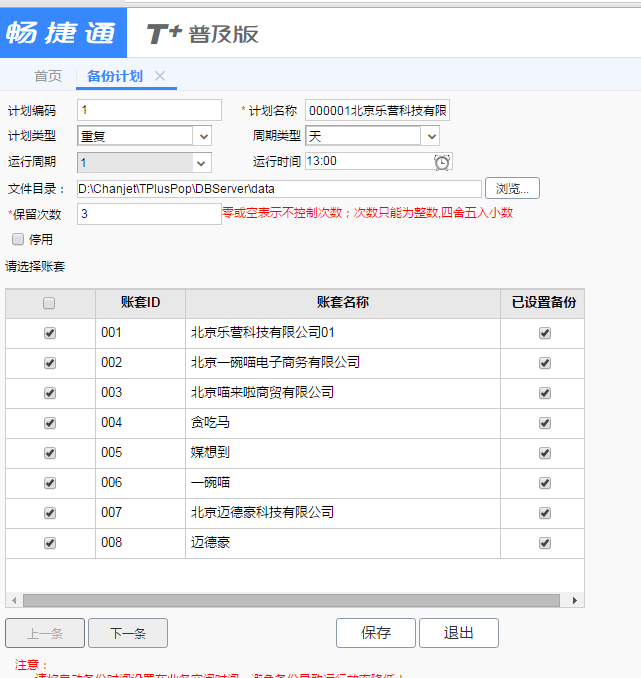The height and width of the screenshot is (678, 641).
Task: Uncheck the row 003 selection checkbox
Action: 50,393
